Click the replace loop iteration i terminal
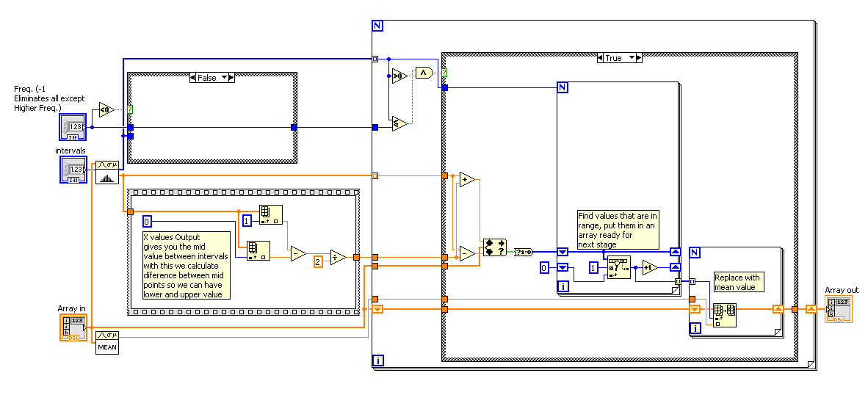868x406 pixels. point(695,329)
